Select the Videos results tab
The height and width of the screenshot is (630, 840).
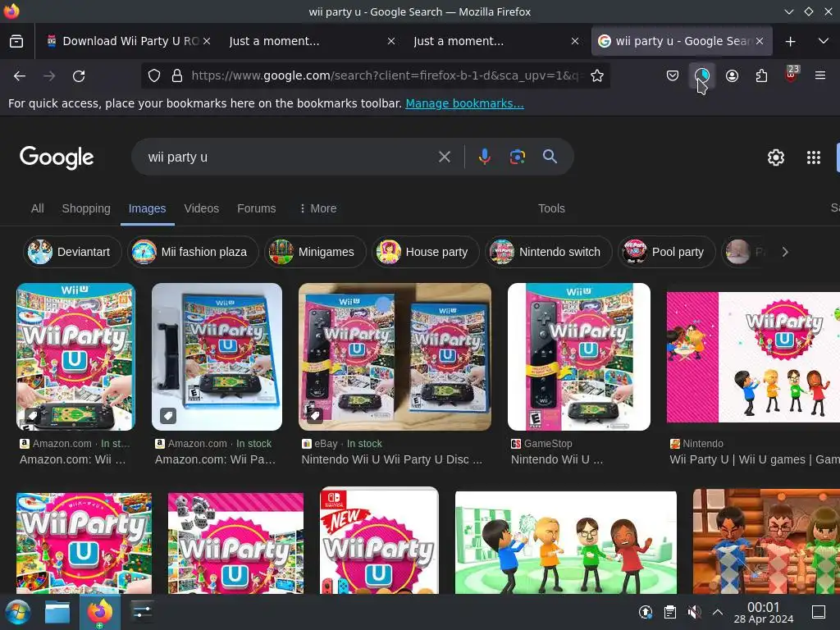(202, 208)
